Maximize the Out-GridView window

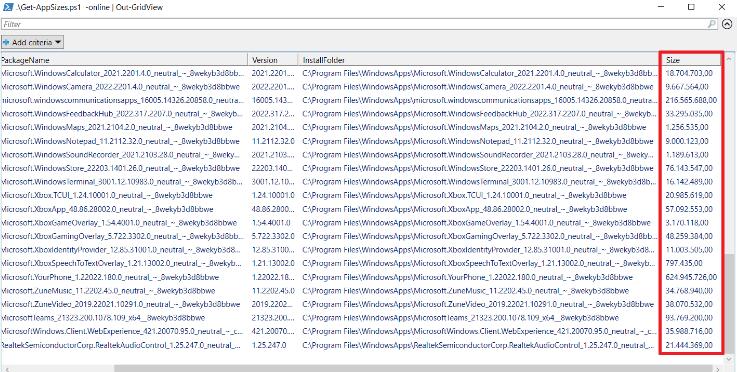coord(691,7)
